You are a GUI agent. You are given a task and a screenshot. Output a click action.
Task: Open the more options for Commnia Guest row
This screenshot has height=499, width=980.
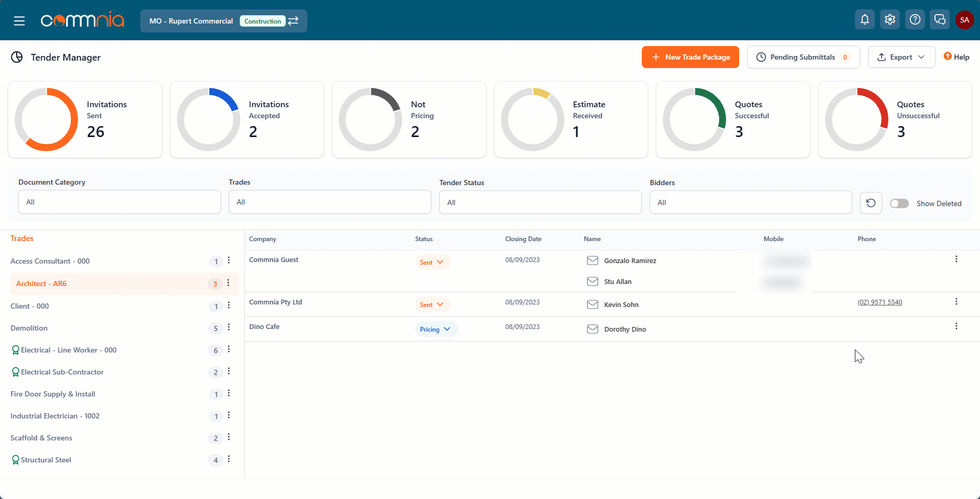click(956, 259)
